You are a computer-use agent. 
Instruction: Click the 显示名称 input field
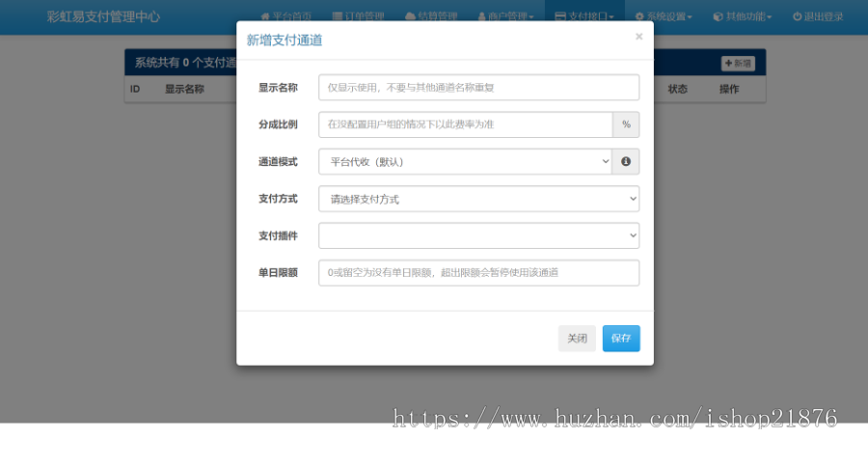478,88
